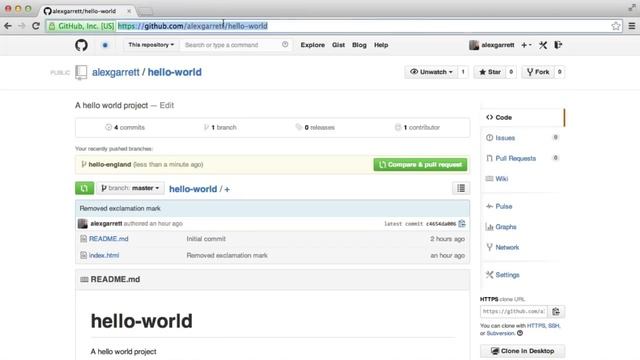View 1 branch

(220, 127)
